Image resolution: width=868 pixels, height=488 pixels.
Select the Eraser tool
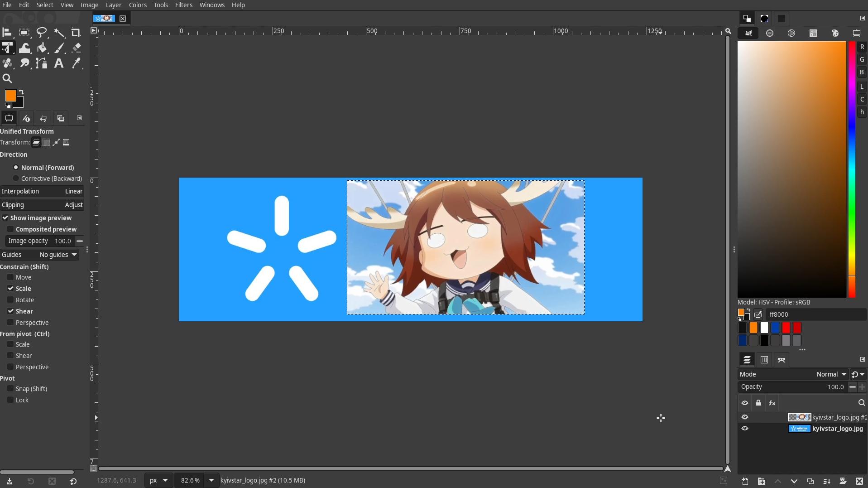click(x=76, y=48)
